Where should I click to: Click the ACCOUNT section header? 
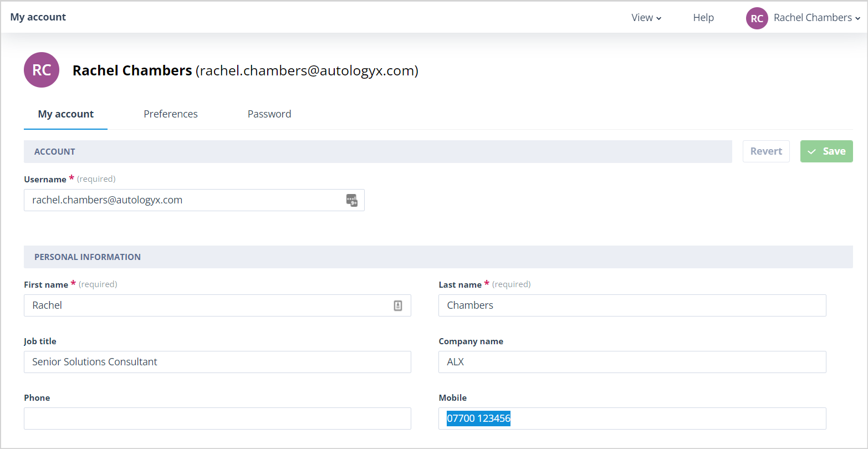[378, 151]
